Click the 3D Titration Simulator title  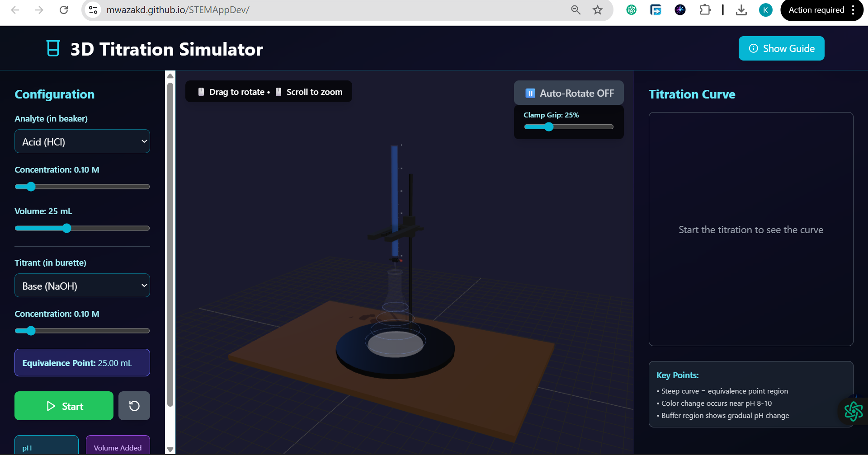[x=167, y=49]
